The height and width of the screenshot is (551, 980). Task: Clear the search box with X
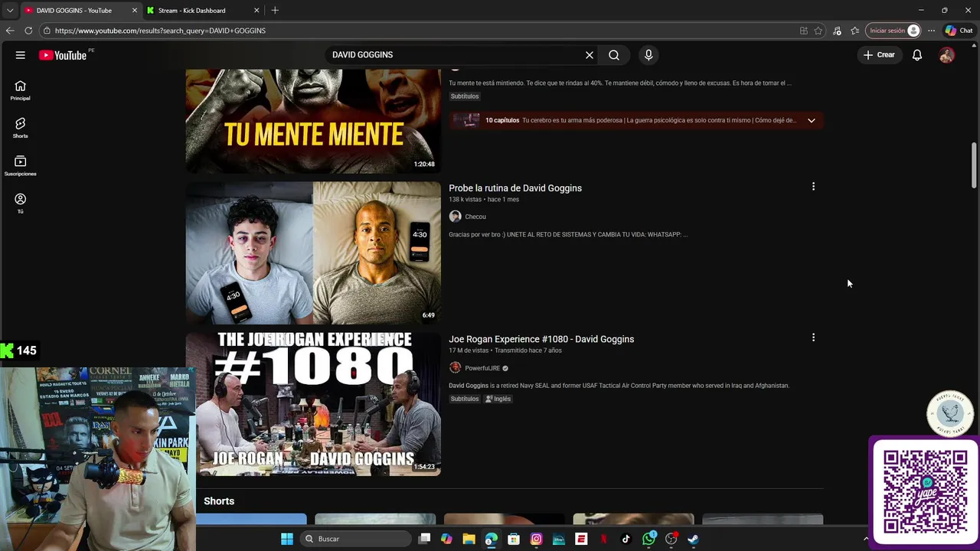click(x=590, y=55)
